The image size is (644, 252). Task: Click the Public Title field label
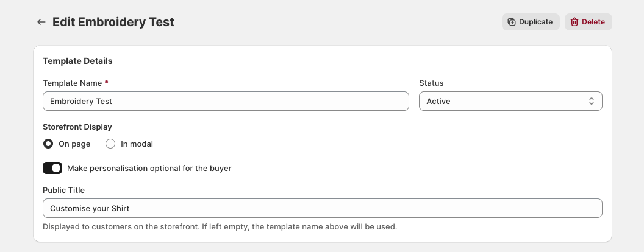(x=63, y=190)
